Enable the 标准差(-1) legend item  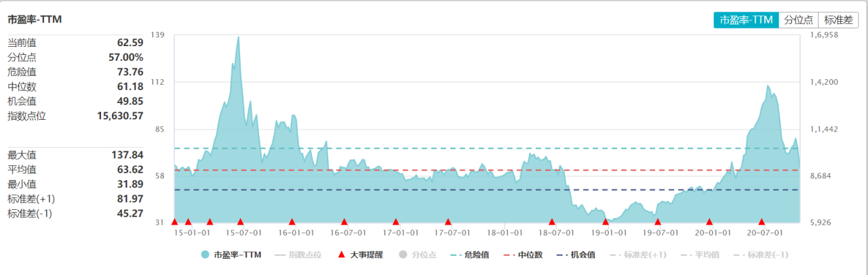tap(762, 255)
